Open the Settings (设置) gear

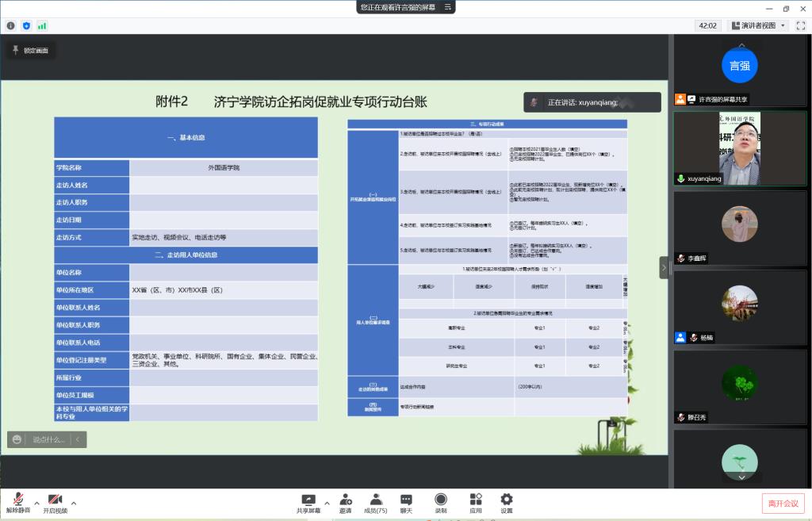click(x=507, y=500)
